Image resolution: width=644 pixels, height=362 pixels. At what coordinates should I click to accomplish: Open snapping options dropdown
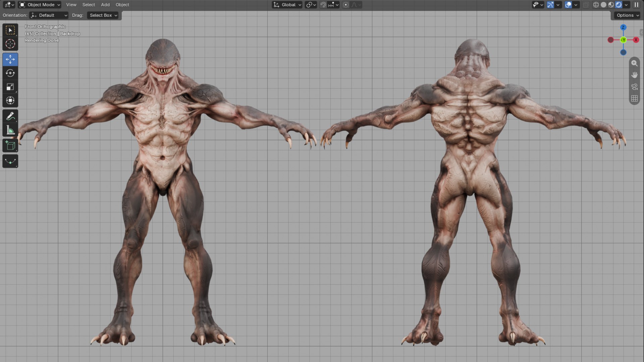[334, 5]
